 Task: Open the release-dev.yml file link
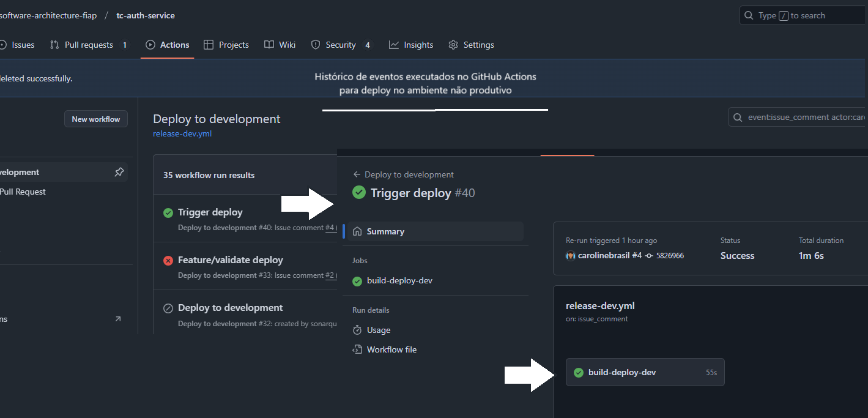182,133
